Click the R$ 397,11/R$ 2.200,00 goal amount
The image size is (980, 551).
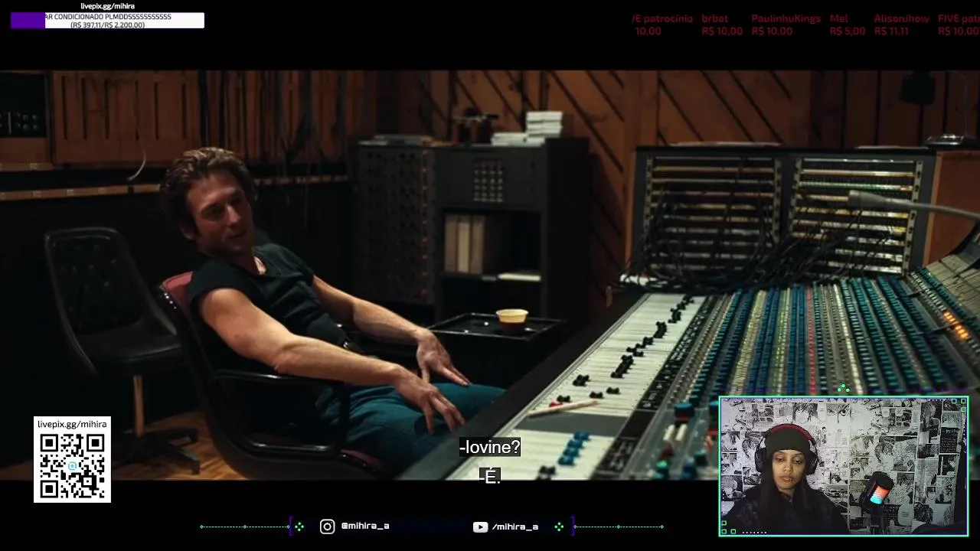click(107, 24)
